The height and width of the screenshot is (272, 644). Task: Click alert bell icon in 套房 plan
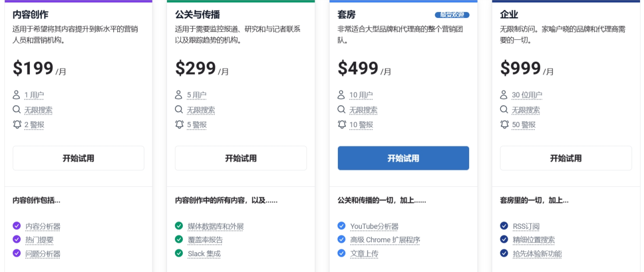[341, 124]
